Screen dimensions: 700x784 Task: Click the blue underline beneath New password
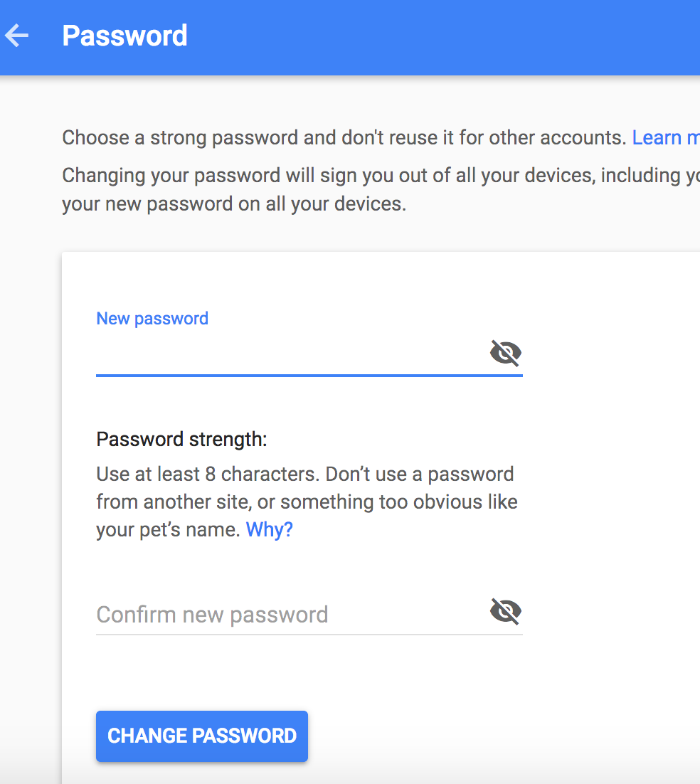tap(309, 375)
